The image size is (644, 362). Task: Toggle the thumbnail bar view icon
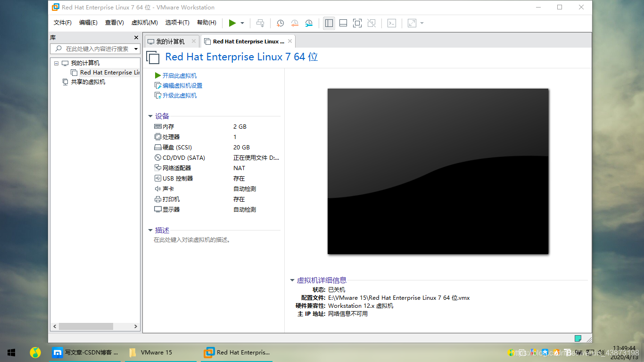click(343, 23)
